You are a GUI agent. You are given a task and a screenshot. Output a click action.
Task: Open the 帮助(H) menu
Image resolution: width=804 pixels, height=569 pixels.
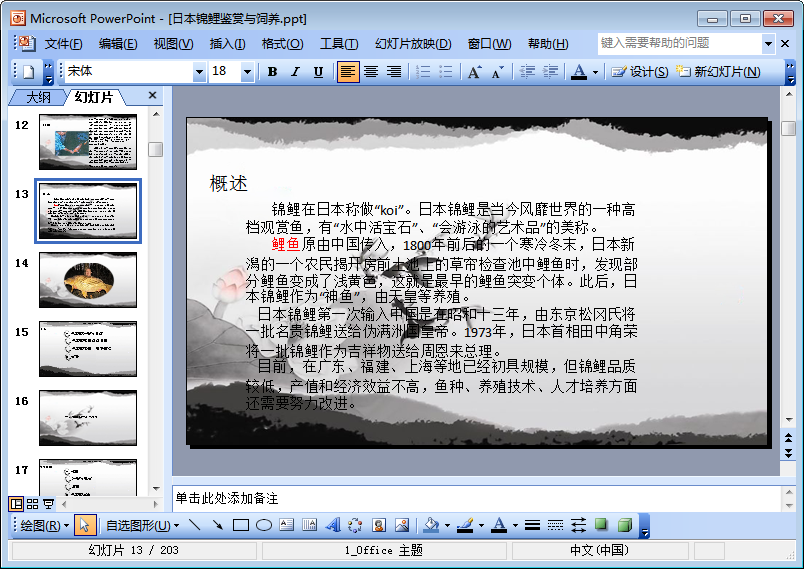click(548, 44)
